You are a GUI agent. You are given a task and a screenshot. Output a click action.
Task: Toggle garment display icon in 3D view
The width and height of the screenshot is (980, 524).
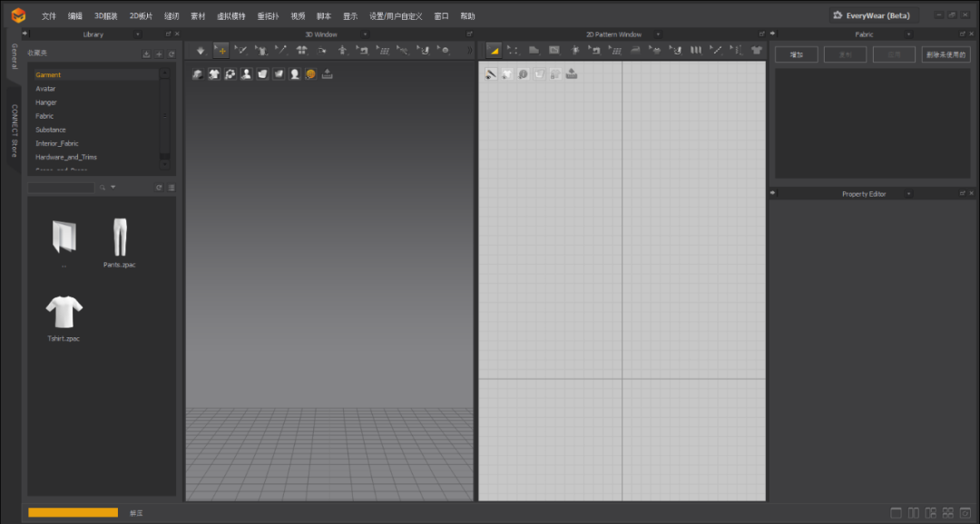tap(214, 74)
